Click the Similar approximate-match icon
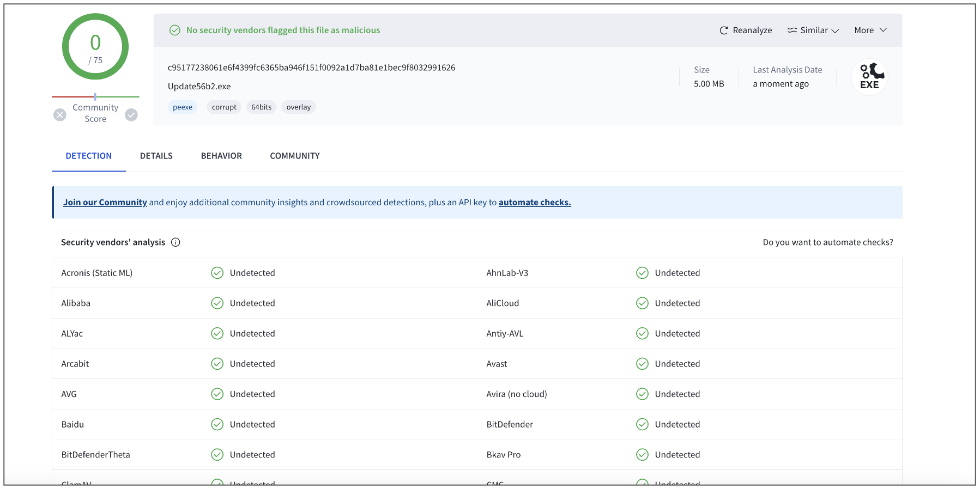980x489 pixels. coord(792,30)
